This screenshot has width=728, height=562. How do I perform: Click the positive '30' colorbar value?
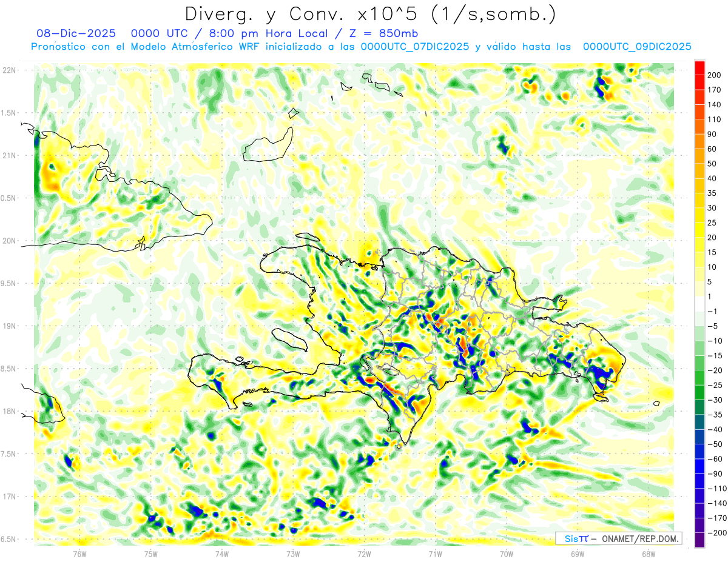click(x=712, y=208)
